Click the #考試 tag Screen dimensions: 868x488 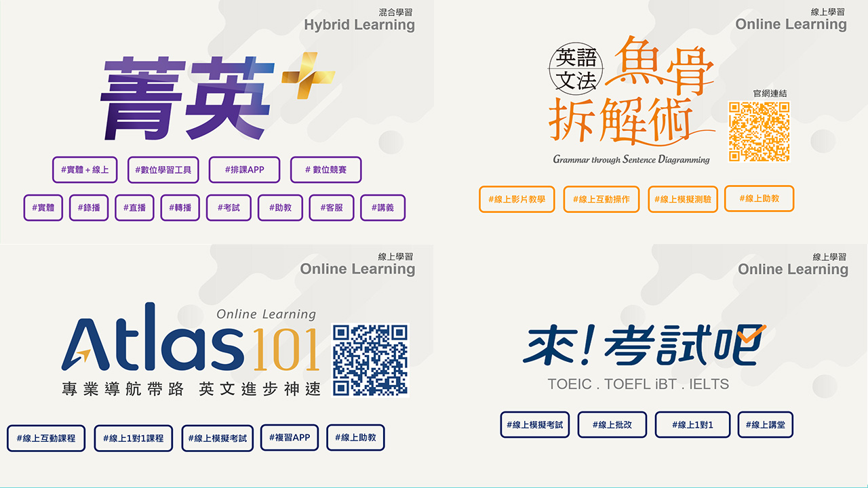coord(229,208)
